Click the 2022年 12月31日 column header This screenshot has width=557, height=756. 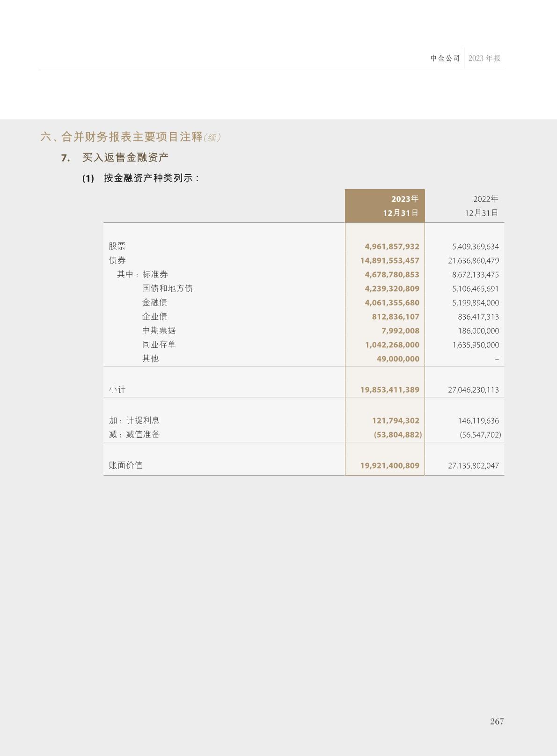pyautogui.click(x=481, y=206)
